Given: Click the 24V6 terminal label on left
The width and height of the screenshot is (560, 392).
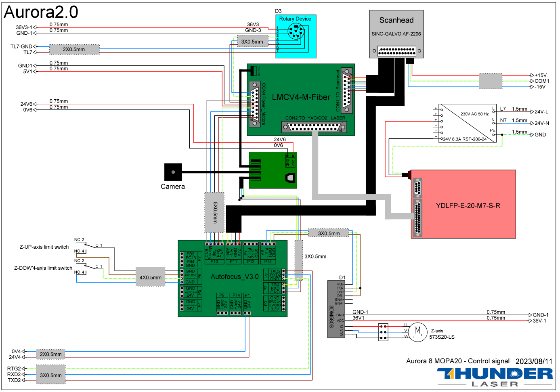Looking at the screenshot, I should [x=26, y=104].
